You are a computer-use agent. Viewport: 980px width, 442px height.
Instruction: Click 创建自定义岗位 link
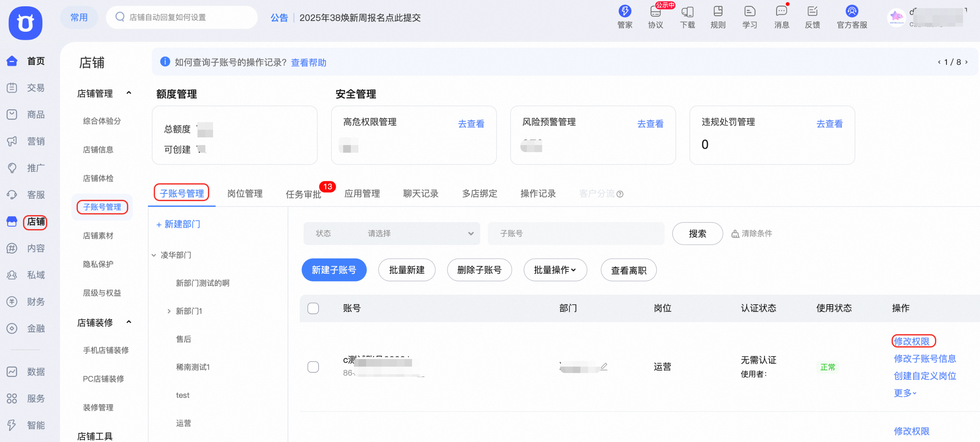pos(925,376)
